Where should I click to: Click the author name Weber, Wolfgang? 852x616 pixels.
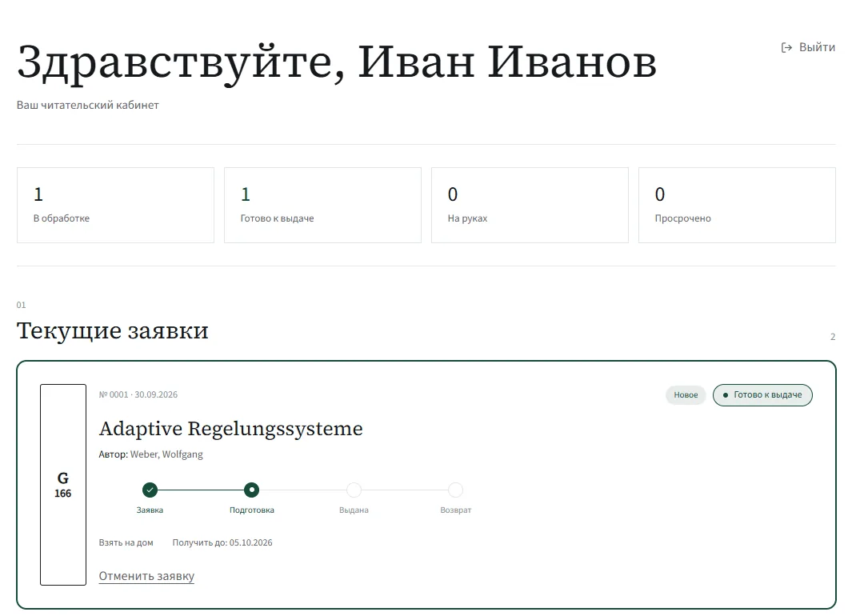point(167,454)
